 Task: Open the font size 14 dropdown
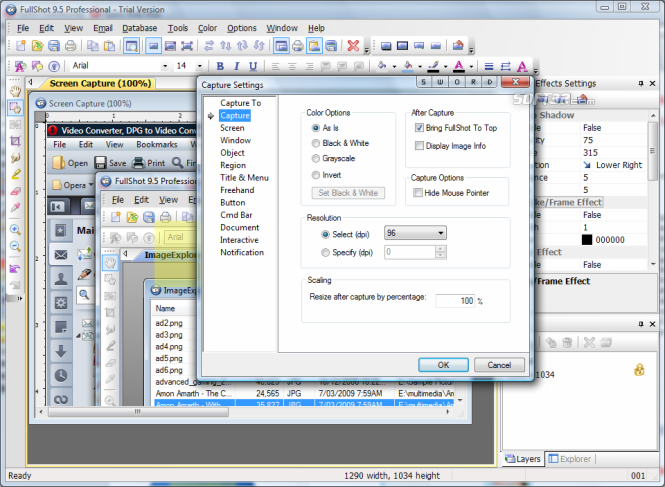click(199, 66)
